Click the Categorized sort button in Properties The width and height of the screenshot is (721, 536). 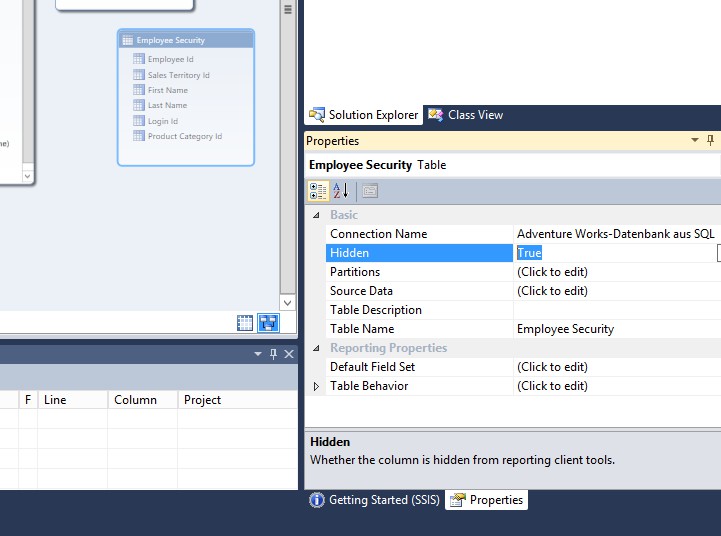[318, 191]
